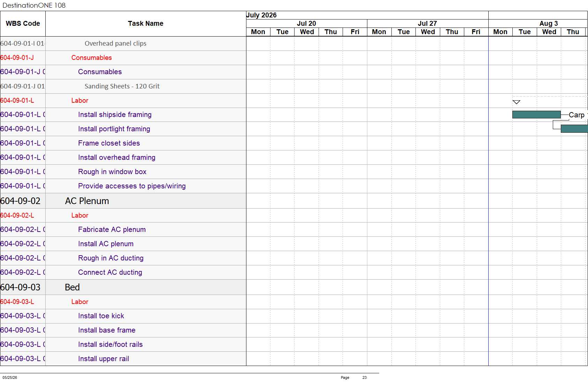This screenshot has width=588, height=382.
Task: Select Install AC plenum task
Action: point(106,244)
